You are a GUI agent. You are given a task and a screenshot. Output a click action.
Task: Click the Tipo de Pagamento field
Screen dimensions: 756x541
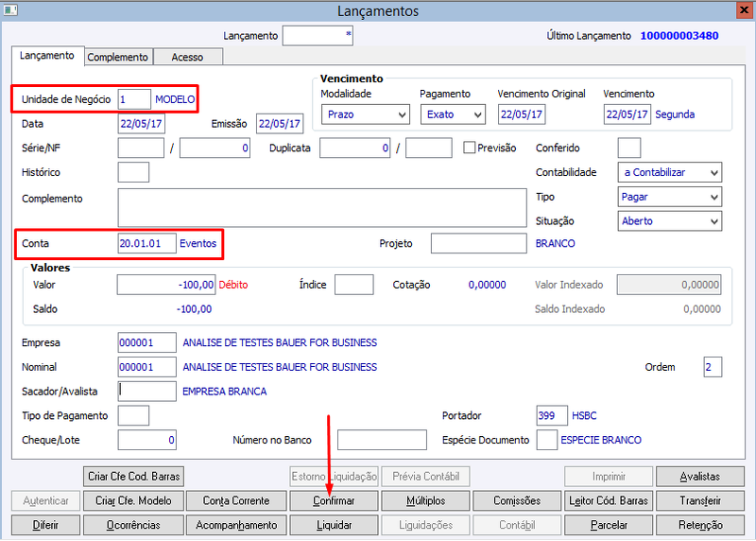pos(133,415)
